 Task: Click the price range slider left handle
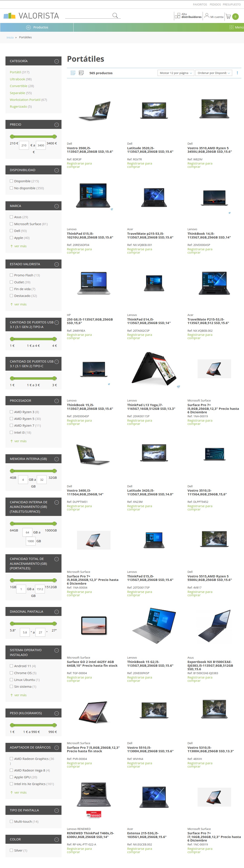(12, 137)
